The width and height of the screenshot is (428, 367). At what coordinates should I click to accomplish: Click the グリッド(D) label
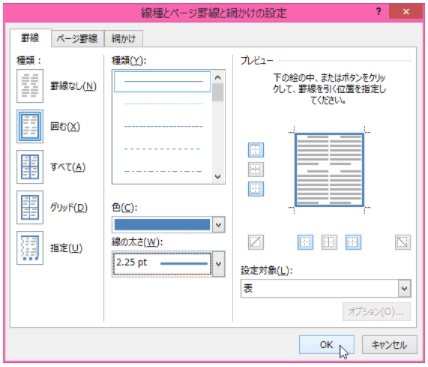coord(69,208)
